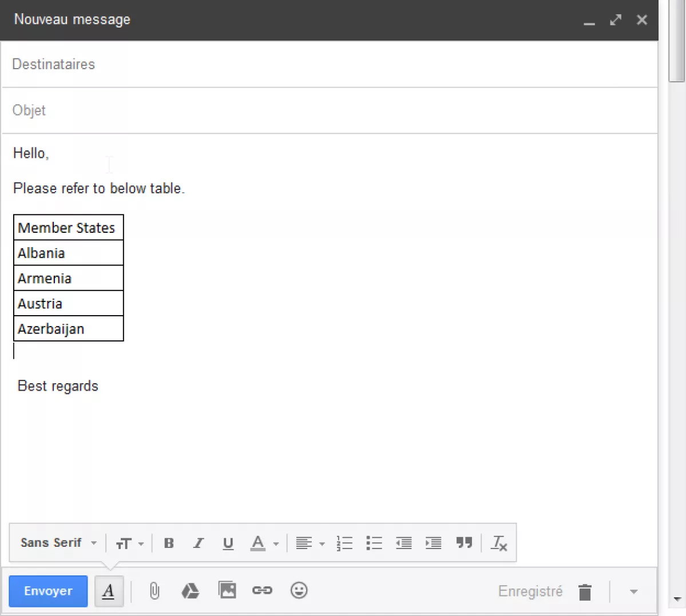Click the Objet subject field
Screen dimensions: 686x616
click(329, 110)
